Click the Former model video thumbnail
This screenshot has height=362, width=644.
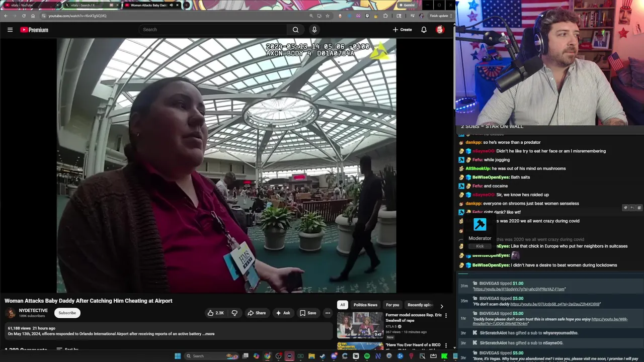point(360,325)
